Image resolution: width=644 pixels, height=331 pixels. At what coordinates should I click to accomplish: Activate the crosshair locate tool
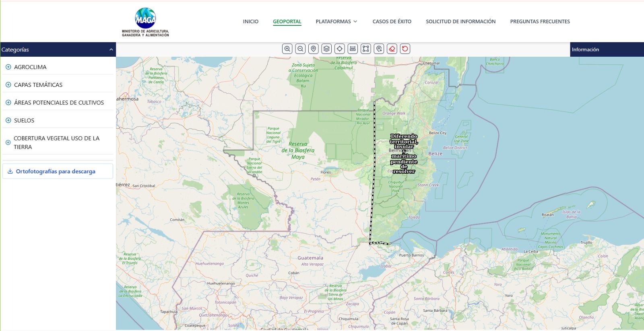tap(340, 49)
